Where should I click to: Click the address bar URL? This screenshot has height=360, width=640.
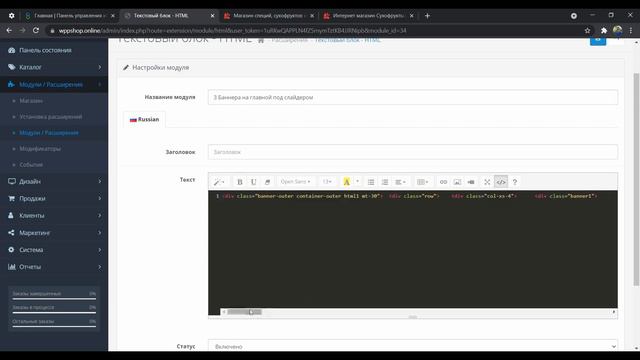coord(232,30)
